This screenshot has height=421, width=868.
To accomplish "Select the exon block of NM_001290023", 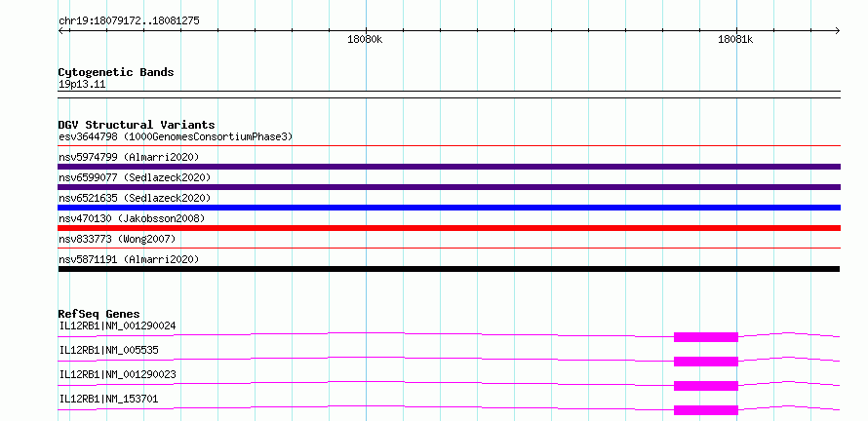I will coord(706,386).
